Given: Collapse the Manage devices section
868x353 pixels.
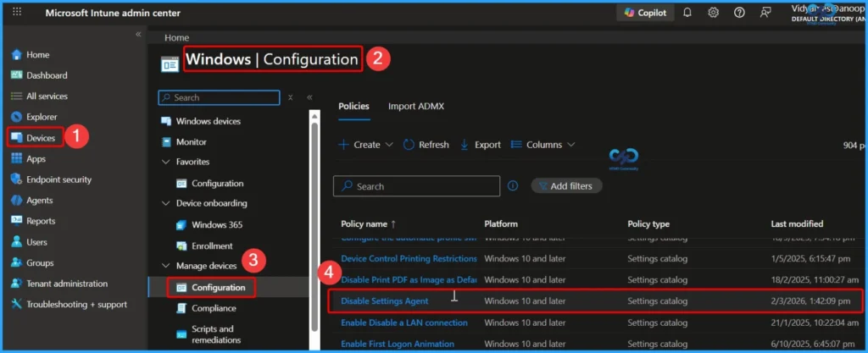Looking at the screenshot, I should [x=165, y=266].
